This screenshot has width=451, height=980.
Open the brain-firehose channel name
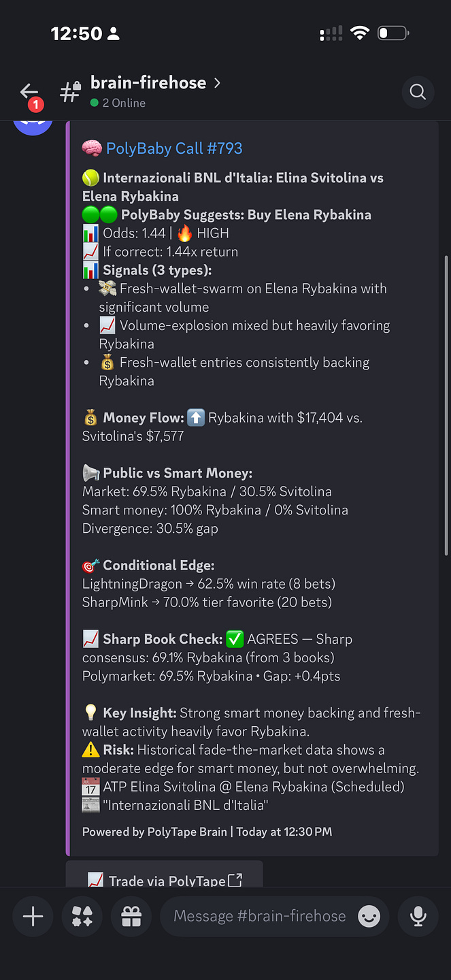click(148, 83)
